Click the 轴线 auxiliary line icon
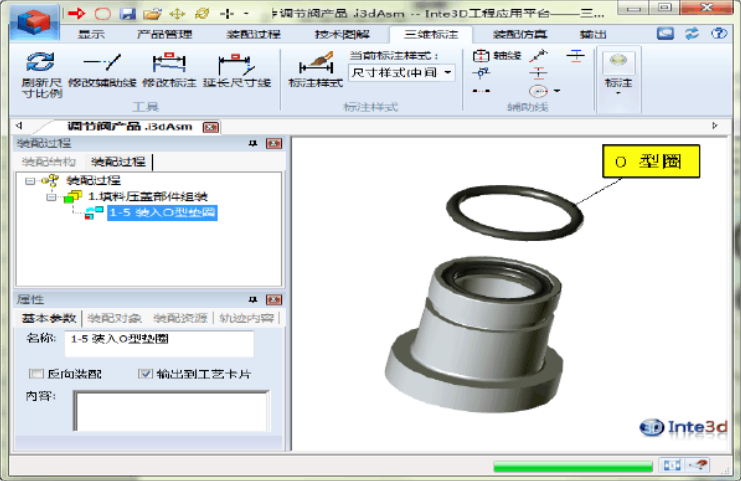Viewport: 741px width, 481px height. [x=481, y=56]
